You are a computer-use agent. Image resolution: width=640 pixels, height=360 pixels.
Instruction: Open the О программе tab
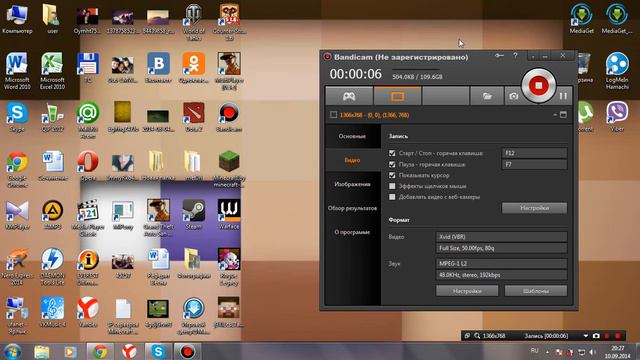[x=352, y=232]
